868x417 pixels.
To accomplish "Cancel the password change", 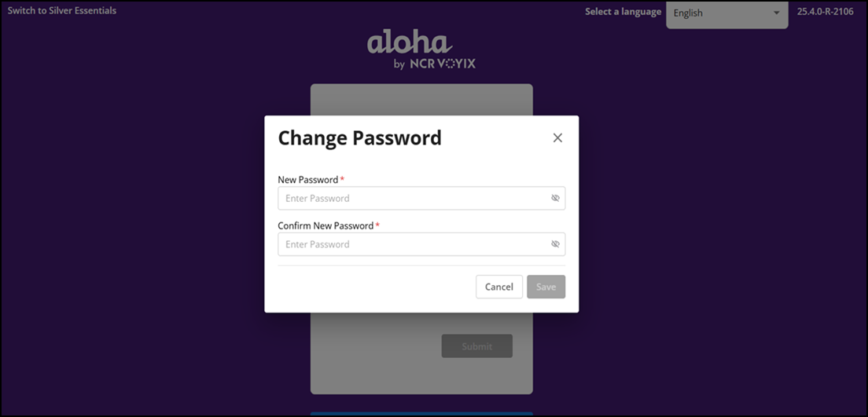I will tap(498, 287).
